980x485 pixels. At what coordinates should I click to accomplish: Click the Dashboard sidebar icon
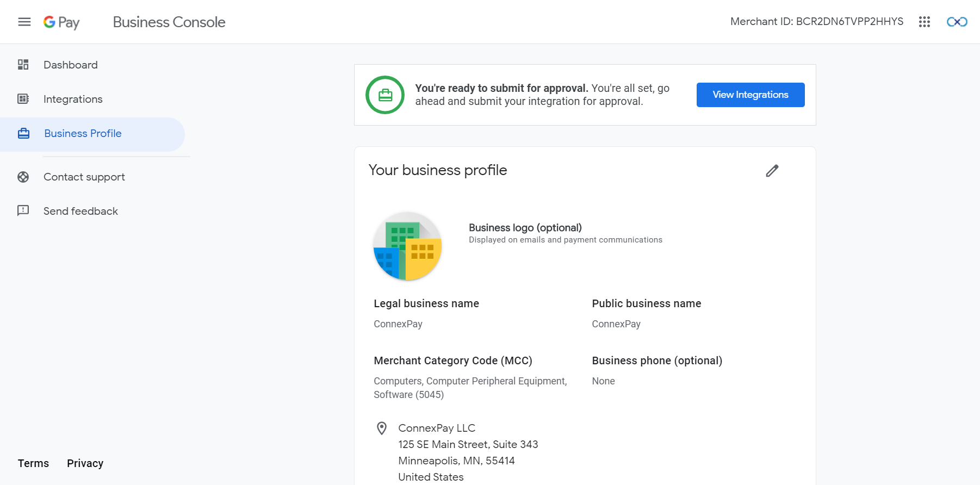click(23, 65)
